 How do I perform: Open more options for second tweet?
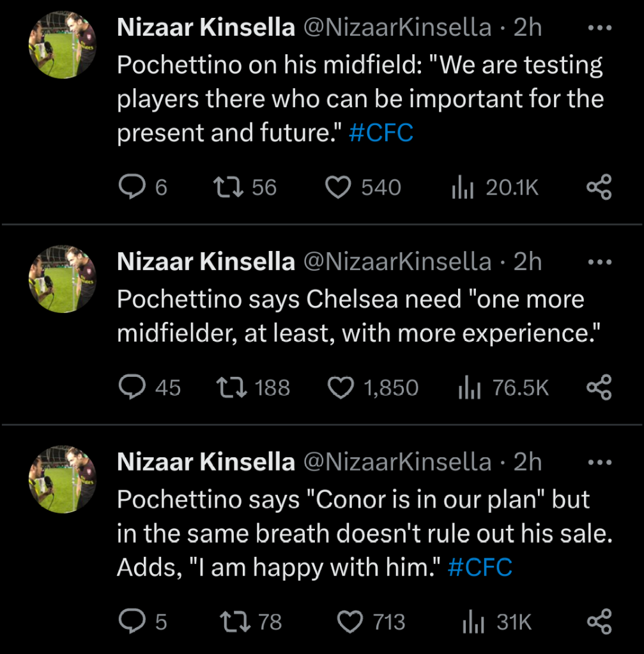tap(599, 262)
